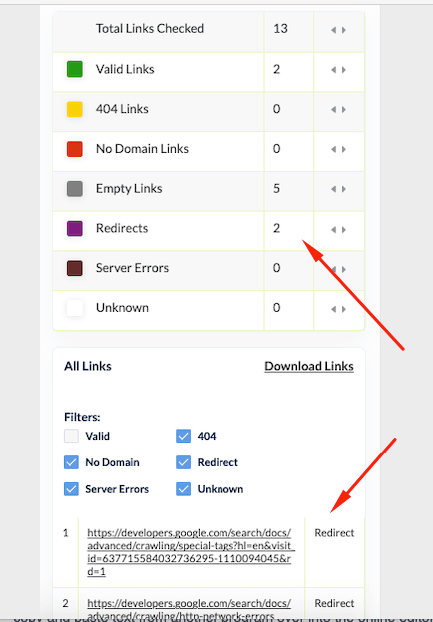433x622 pixels.
Task: Click the arrow icons in 404 Links row
Action: point(338,109)
